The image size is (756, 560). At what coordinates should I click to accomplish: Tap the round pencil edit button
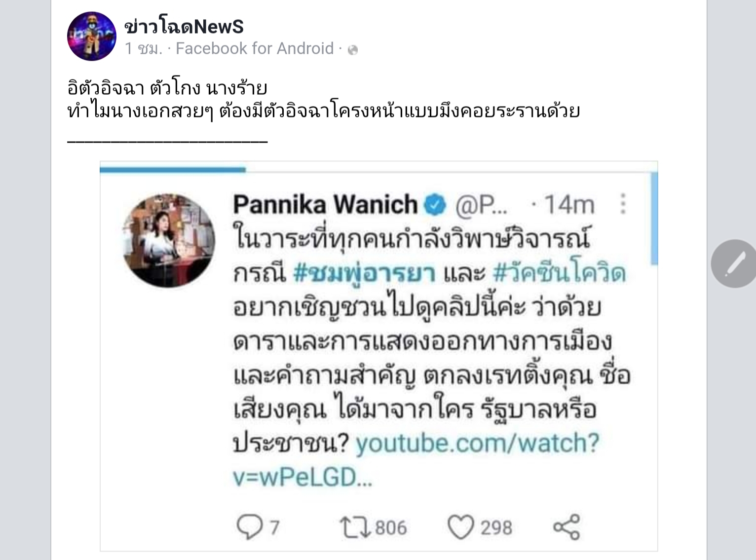point(734,263)
